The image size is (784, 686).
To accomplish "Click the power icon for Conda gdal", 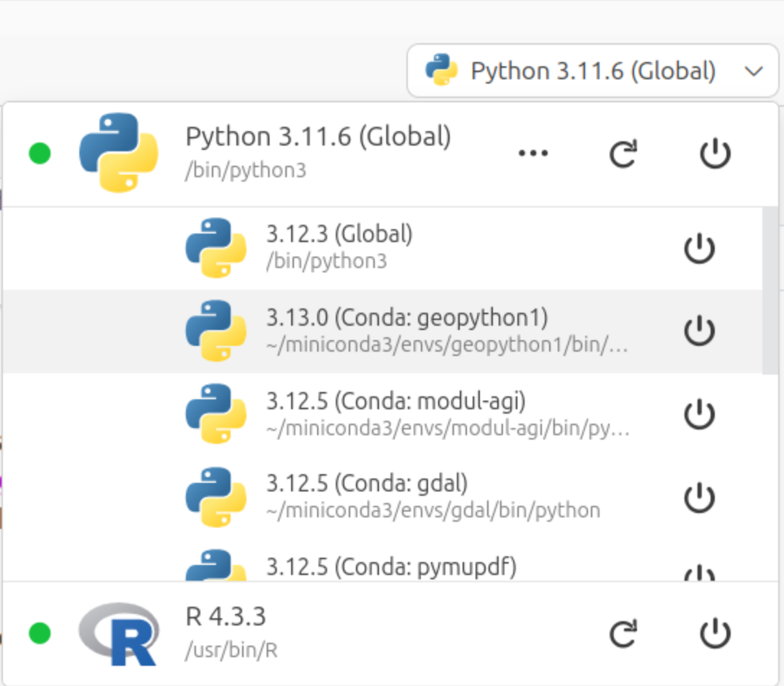I will click(x=698, y=497).
